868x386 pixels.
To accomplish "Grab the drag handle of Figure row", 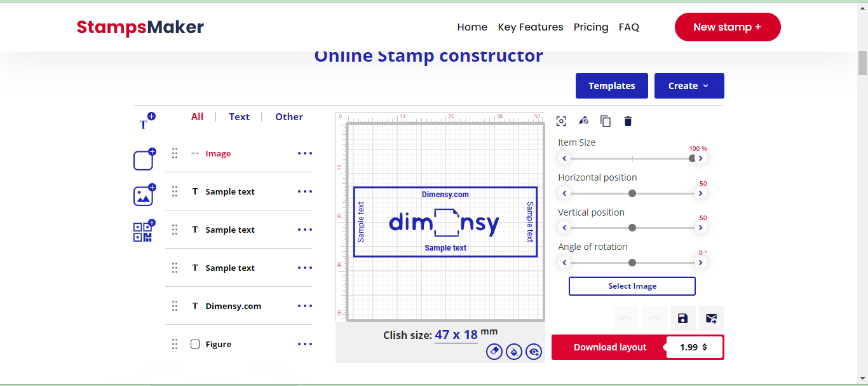I will [175, 344].
